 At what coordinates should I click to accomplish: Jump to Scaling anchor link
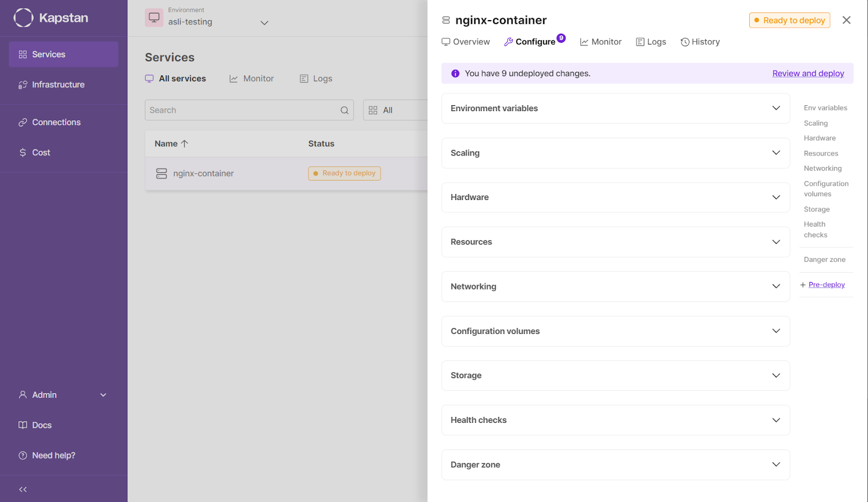click(x=816, y=123)
